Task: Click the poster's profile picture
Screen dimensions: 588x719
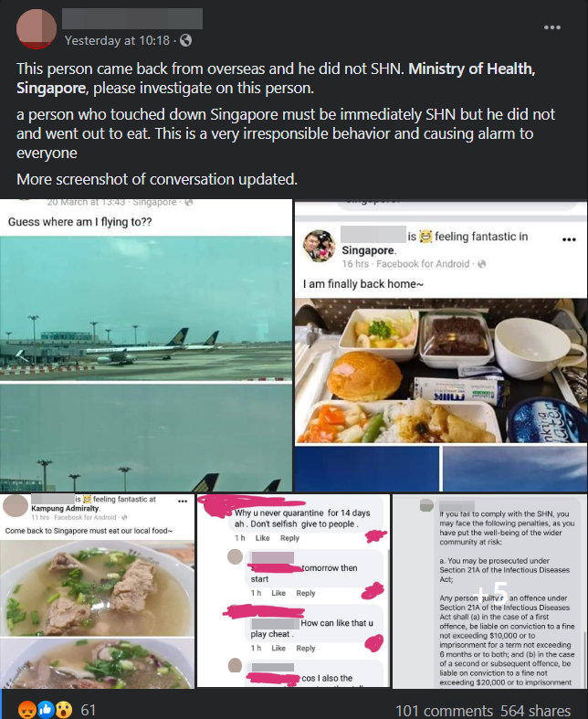Action: click(x=37, y=28)
